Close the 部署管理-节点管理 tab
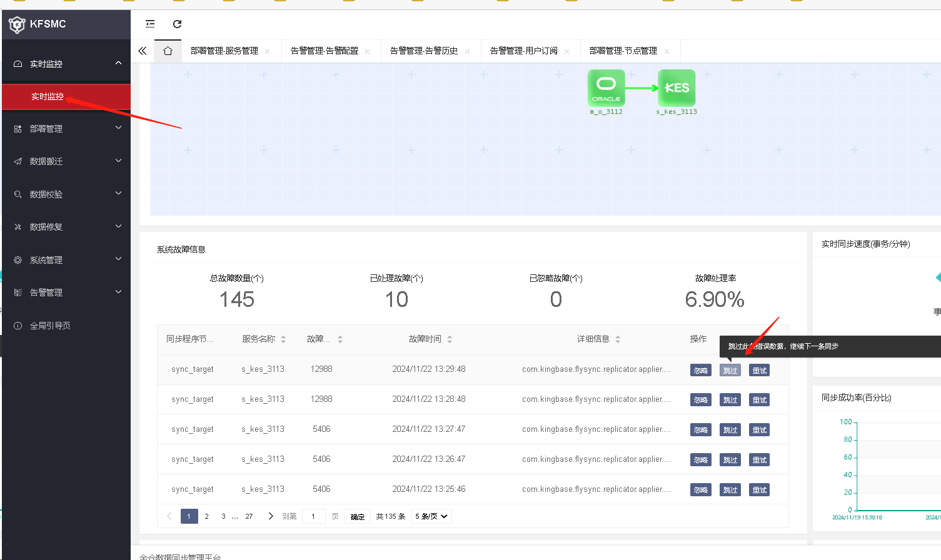 coord(667,51)
